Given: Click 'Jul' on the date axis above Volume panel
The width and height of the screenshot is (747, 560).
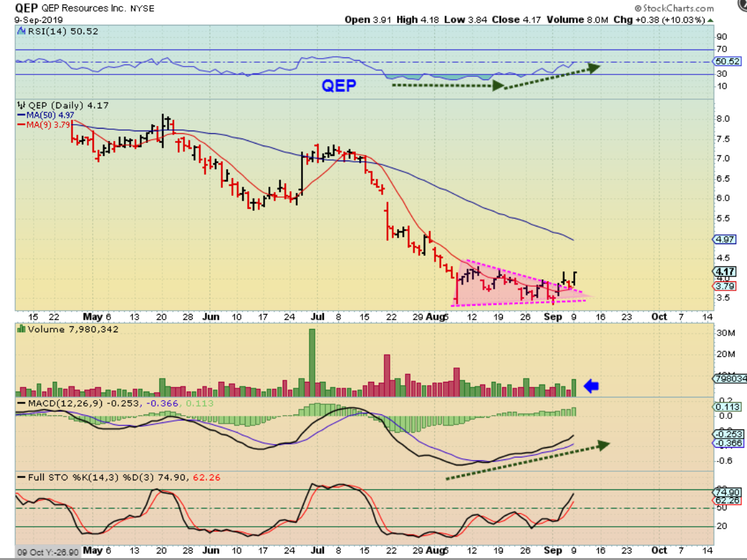Looking at the screenshot, I should [x=317, y=317].
